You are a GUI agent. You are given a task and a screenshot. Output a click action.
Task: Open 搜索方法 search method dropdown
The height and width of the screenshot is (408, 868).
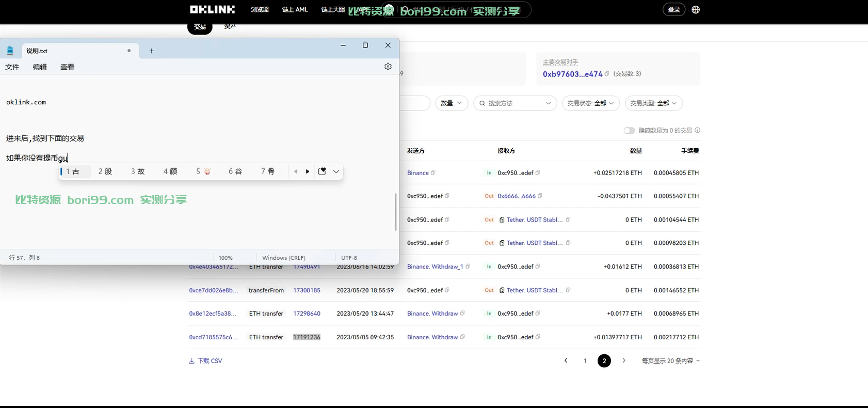pos(515,103)
